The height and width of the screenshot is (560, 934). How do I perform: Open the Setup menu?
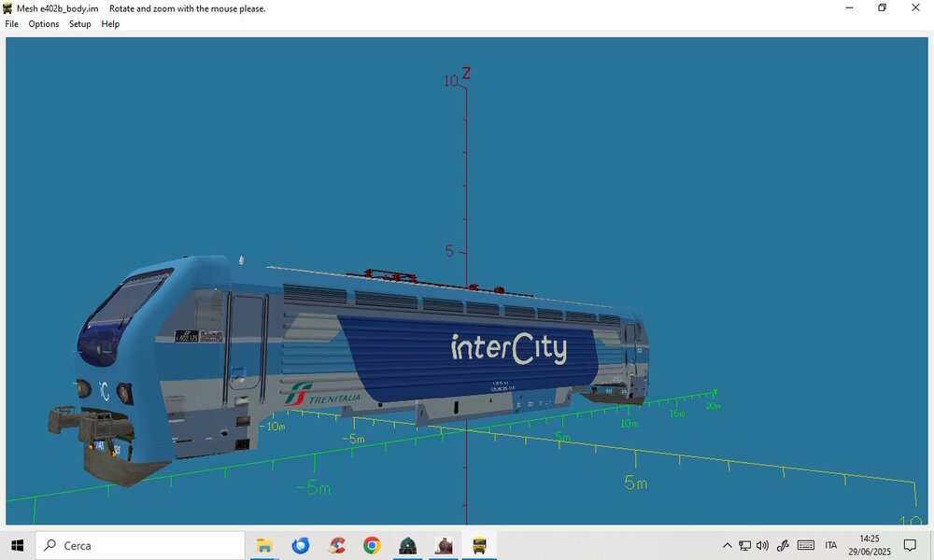[x=79, y=24]
